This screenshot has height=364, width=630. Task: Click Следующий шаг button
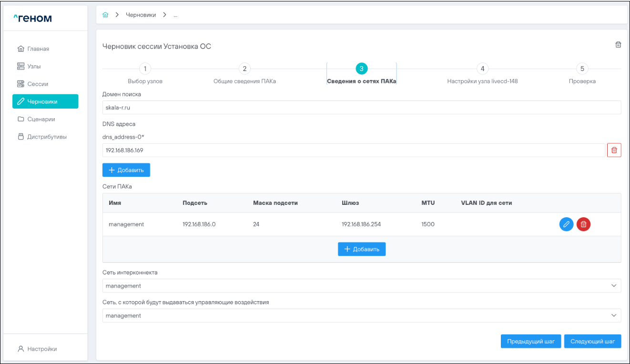592,341
